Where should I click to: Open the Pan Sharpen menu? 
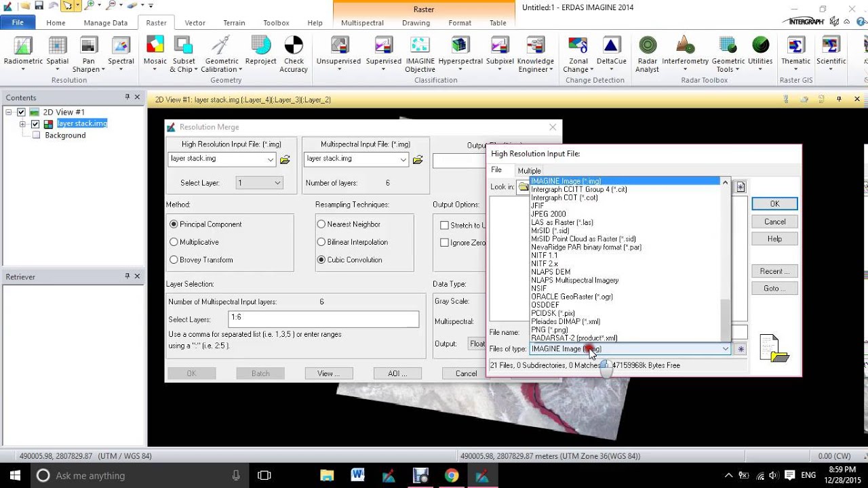click(89, 54)
